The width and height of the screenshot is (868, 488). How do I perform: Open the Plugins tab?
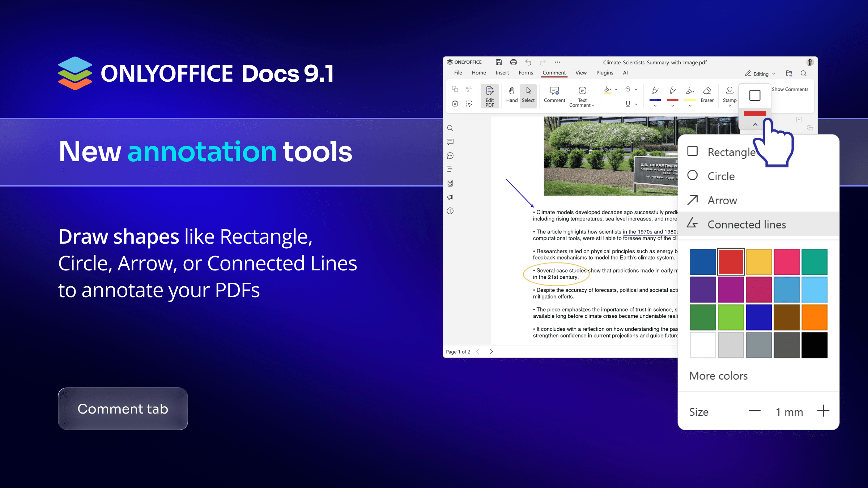click(605, 73)
